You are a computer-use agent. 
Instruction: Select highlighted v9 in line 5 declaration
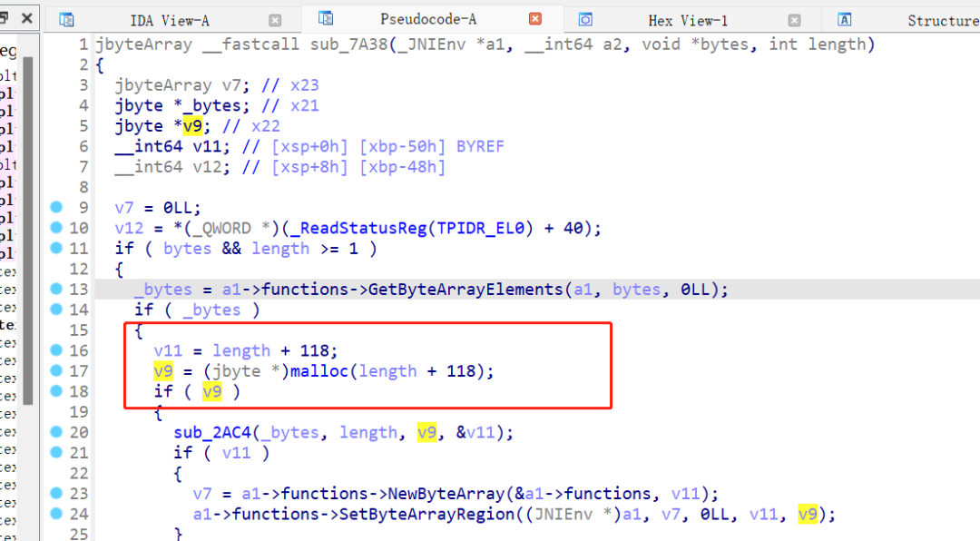[192, 125]
